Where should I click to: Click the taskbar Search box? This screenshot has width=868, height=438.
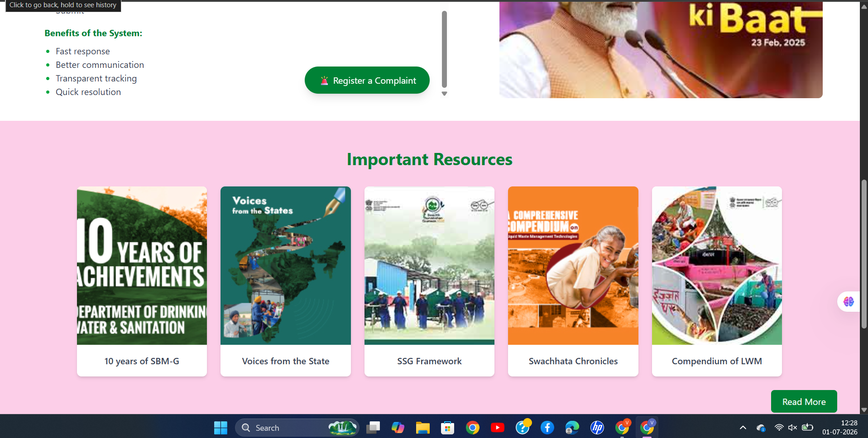(297, 428)
